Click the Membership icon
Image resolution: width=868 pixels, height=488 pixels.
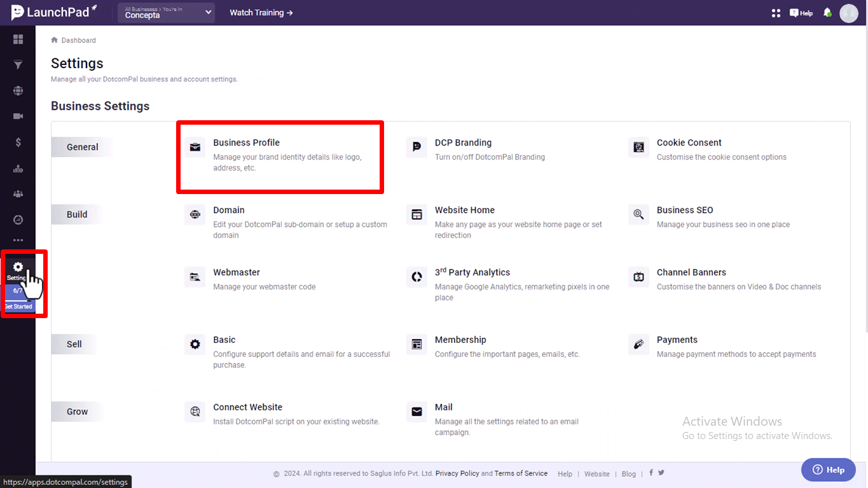tap(417, 344)
